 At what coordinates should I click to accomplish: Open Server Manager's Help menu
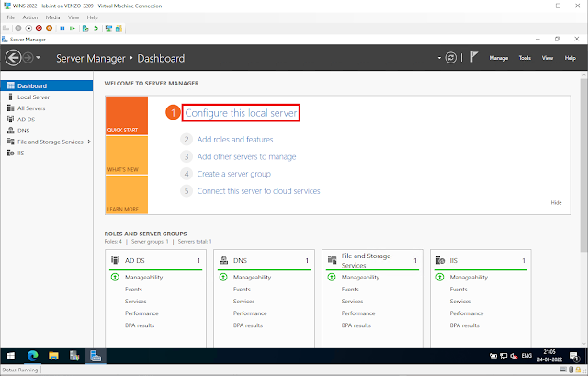[570, 58]
